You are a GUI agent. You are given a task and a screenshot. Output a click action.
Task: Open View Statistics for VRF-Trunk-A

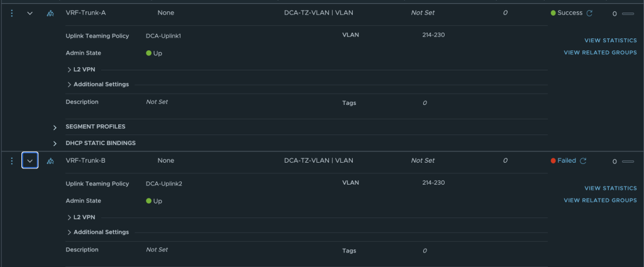coord(610,40)
